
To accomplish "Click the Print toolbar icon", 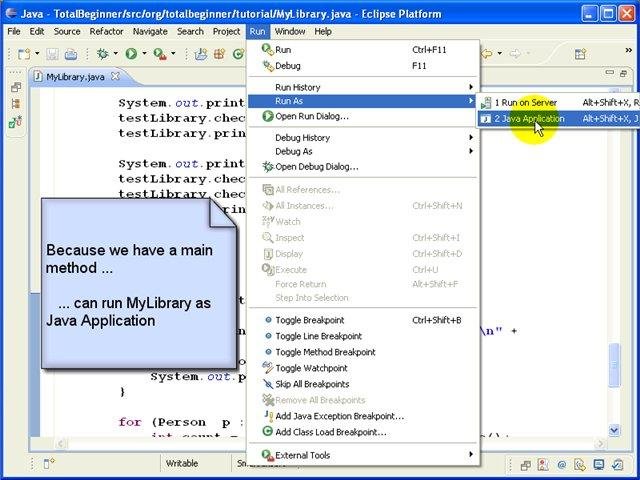I will coord(71,54).
